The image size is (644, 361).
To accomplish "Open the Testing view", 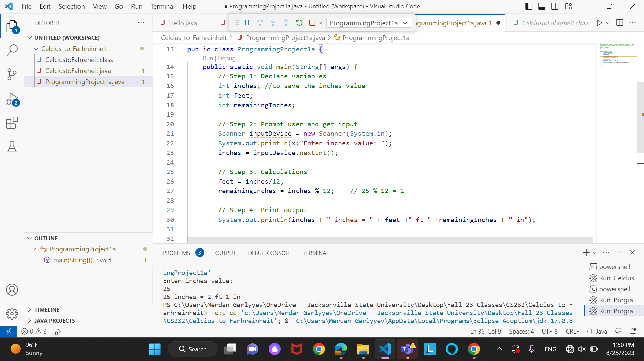I will 12,147.
